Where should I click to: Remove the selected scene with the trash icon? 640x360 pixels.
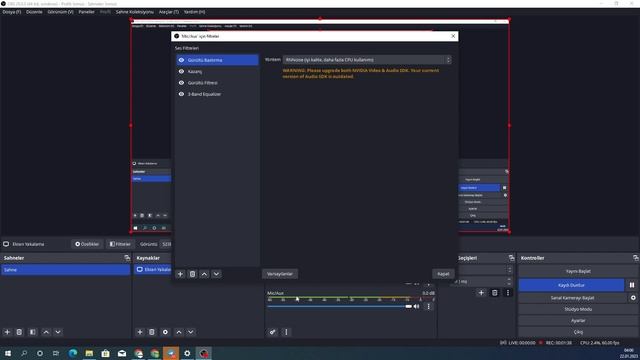point(19,332)
